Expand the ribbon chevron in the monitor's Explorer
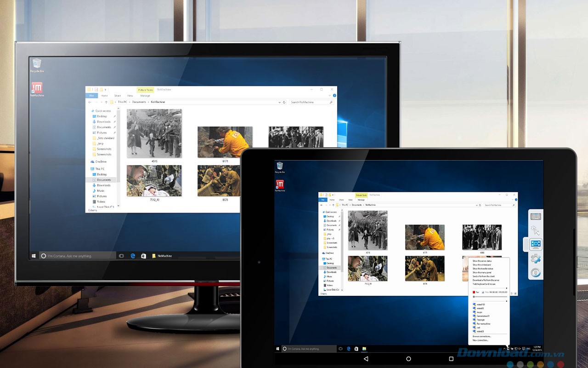 [329, 95]
